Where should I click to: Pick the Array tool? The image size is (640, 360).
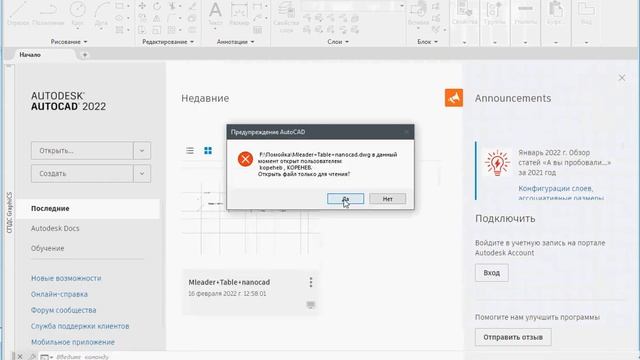pyautogui.click(x=172, y=30)
